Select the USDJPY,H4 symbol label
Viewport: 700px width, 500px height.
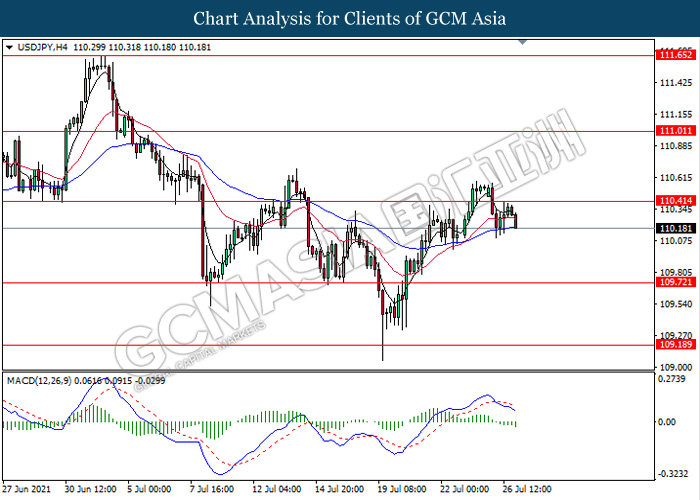point(43,47)
